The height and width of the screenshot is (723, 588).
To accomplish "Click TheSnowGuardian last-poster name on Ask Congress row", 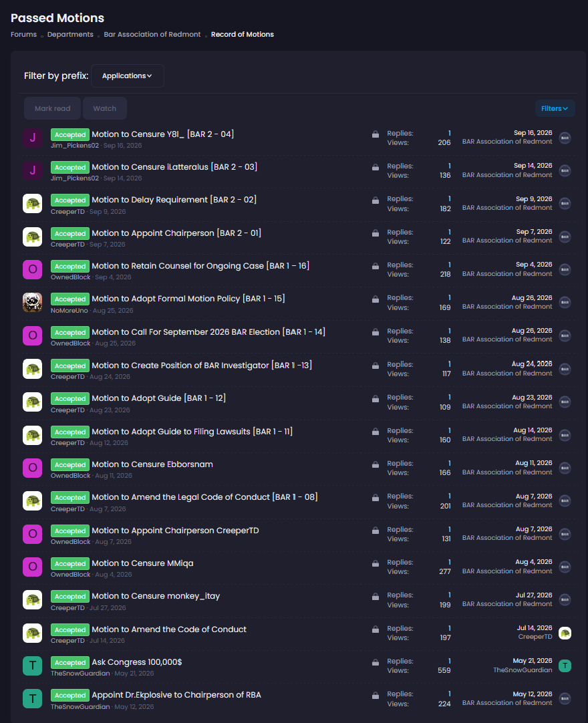I will pos(523,670).
